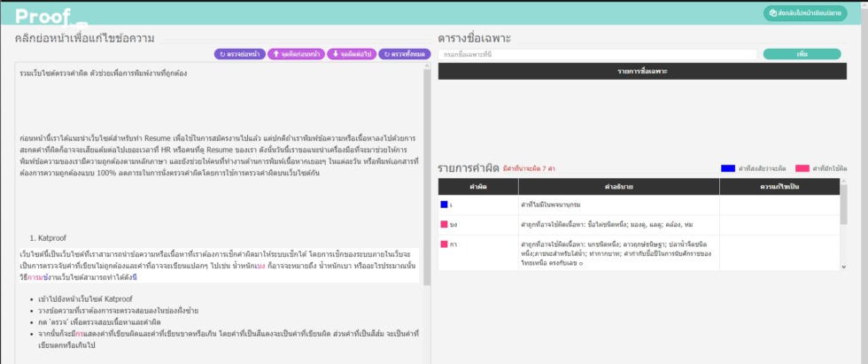Click the highlighted paragraph starting 'เว็บไซต์นี้เป็นเว็บไซต์'
868x364 pixels.
click(x=219, y=266)
